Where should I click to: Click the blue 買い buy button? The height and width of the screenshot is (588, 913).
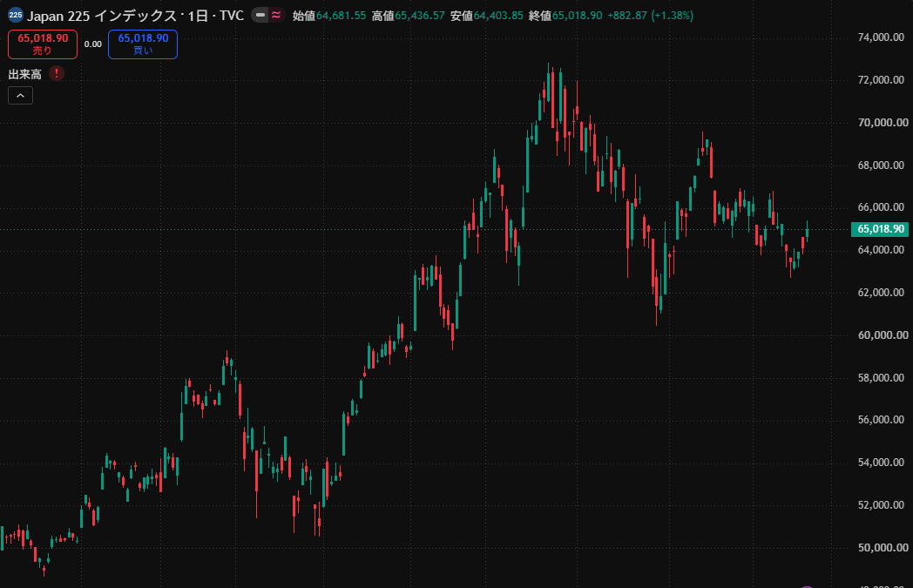(x=143, y=44)
